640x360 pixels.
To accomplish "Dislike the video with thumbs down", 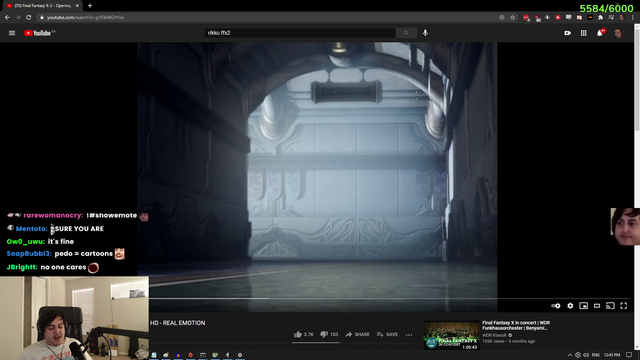I will click(x=329, y=334).
